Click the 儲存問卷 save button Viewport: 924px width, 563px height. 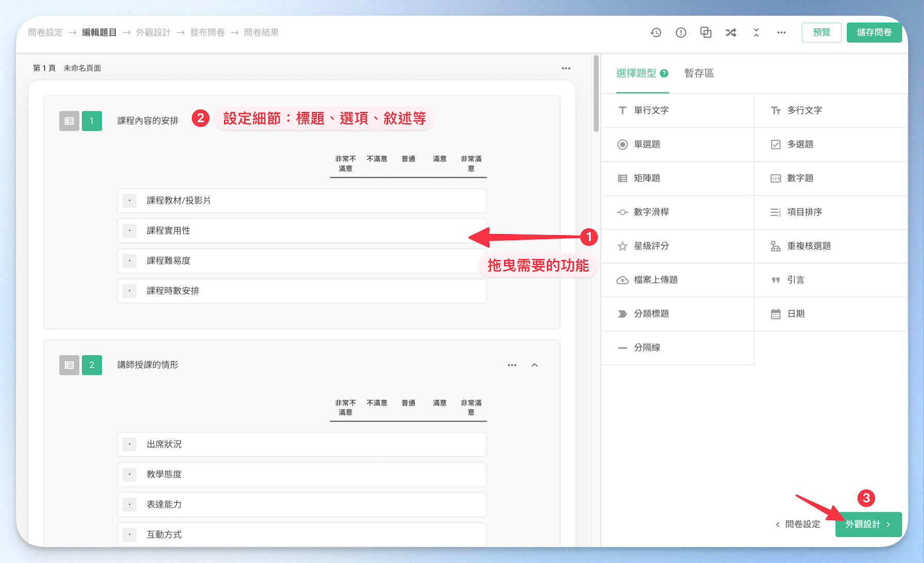tap(874, 33)
